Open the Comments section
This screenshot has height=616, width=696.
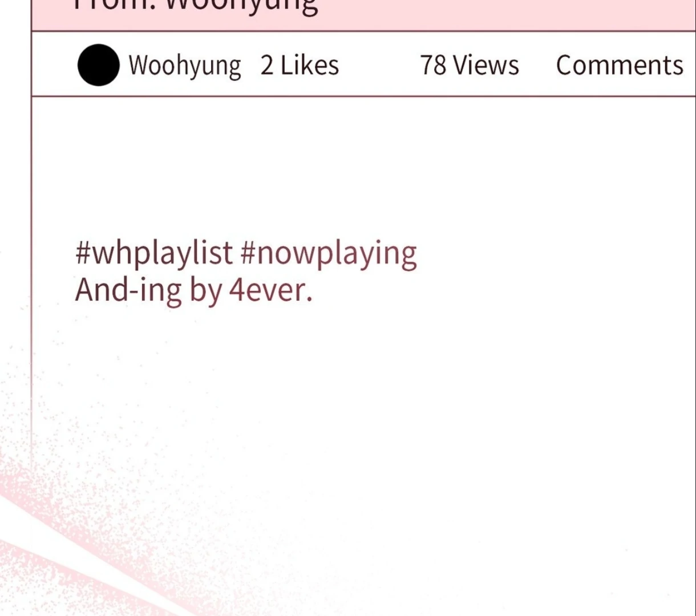(620, 65)
